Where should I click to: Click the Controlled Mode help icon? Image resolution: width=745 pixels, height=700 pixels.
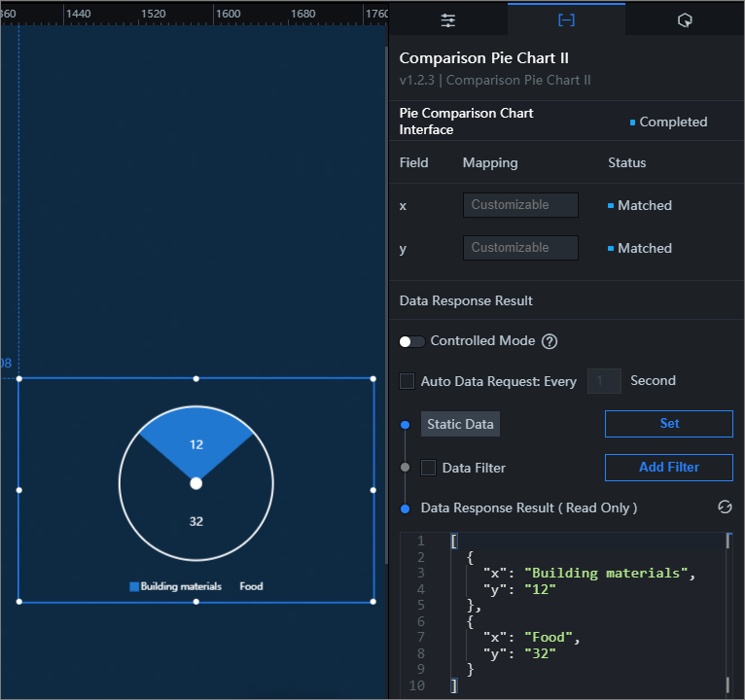click(x=550, y=341)
